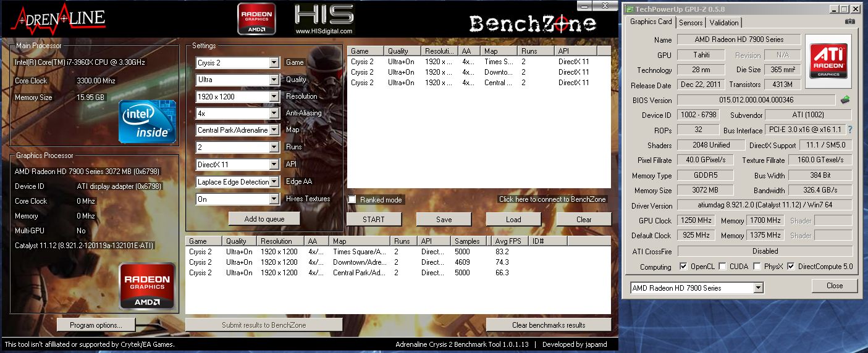This screenshot has width=868, height=353.
Task: Click the Radeon Graphics logo in Graphics Processor panel
Action: coord(148,286)
